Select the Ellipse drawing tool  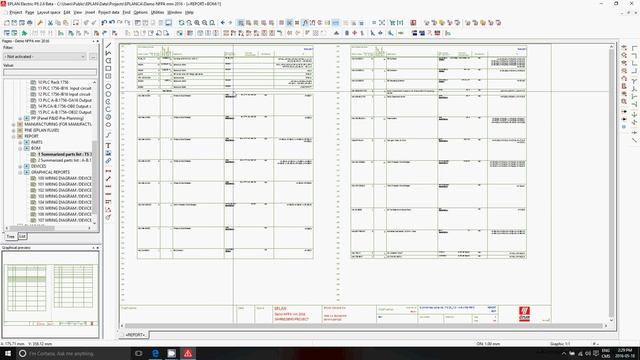click(x=108, y=125)
